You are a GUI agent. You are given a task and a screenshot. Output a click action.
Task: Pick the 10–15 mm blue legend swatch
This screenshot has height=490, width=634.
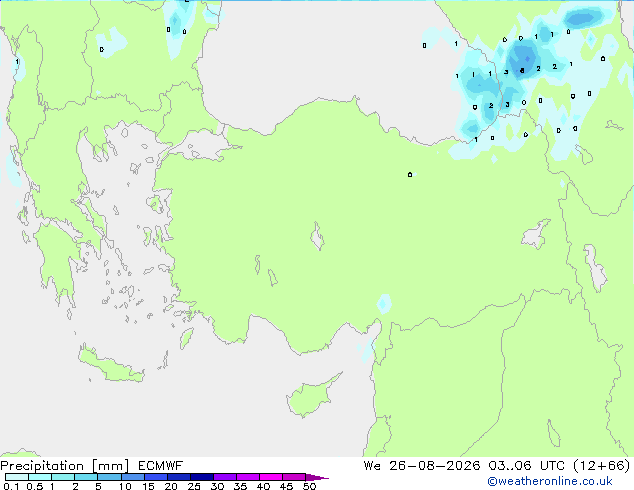coord(132,477)
